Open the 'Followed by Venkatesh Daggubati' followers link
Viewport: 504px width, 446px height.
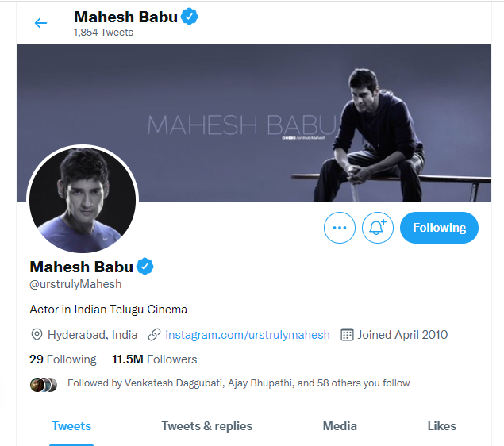(x=238, y=383)
